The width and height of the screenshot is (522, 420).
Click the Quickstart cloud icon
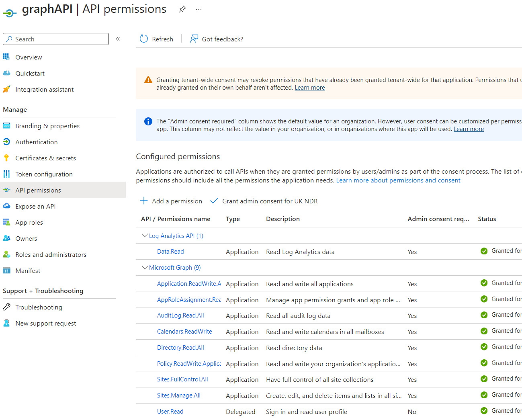point(6,73)
